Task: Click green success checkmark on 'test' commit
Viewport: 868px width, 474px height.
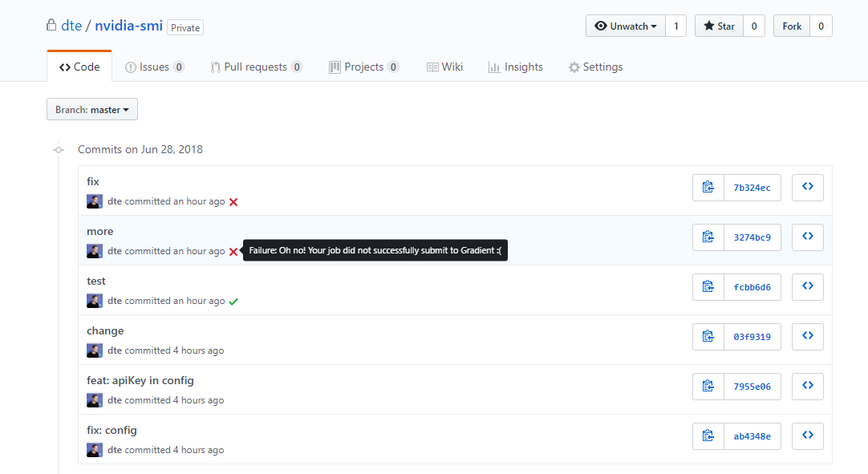Action: pyautogui.click(x=233, y=302)
